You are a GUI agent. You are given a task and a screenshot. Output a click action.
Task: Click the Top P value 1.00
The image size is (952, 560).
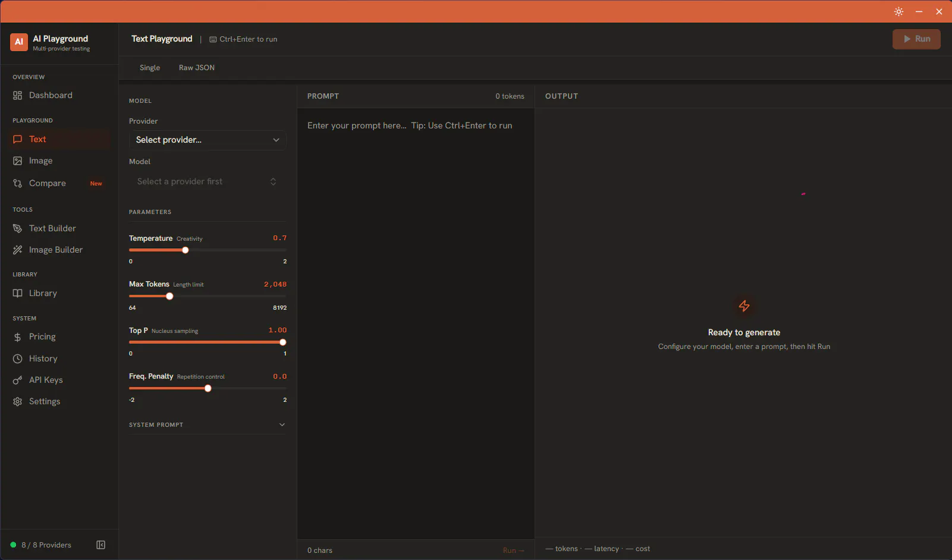coord(278,330)
